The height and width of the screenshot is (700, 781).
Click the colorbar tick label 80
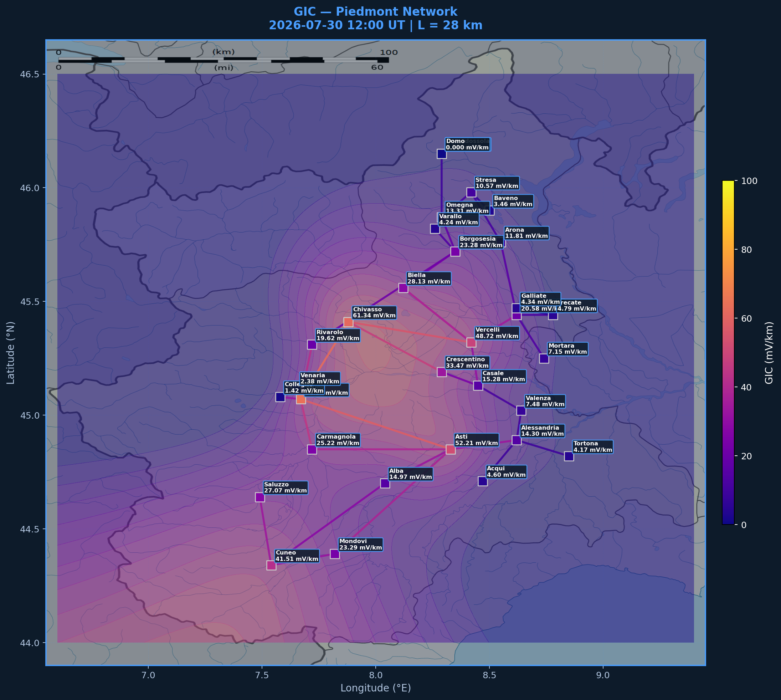(x=746, y=250)
